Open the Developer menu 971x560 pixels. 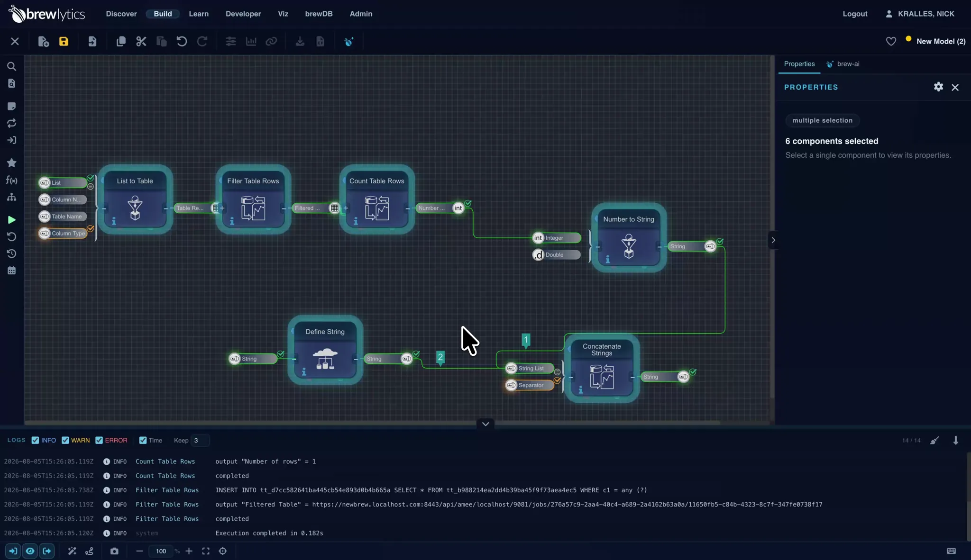(x=243, y=14)
